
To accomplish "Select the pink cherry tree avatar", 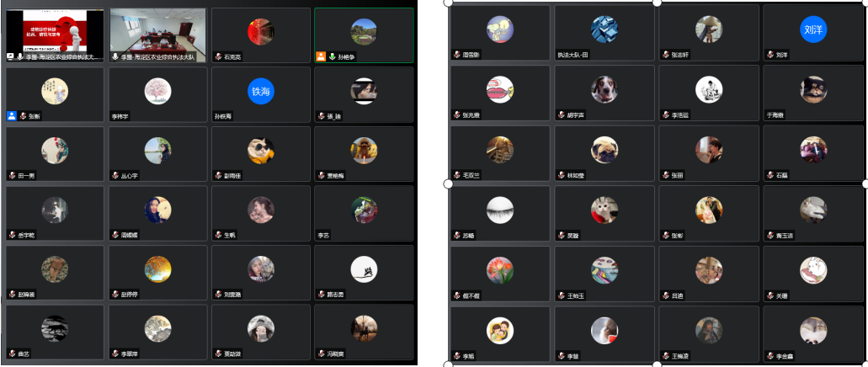I will (157, 92).
